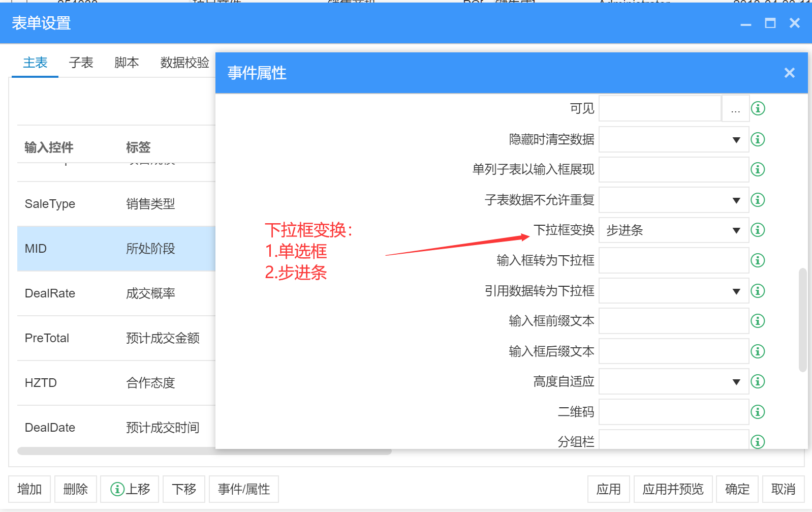Click the 应用并预览 button
The width and height of the screenshot is (812, 512).
pos(673,489)
